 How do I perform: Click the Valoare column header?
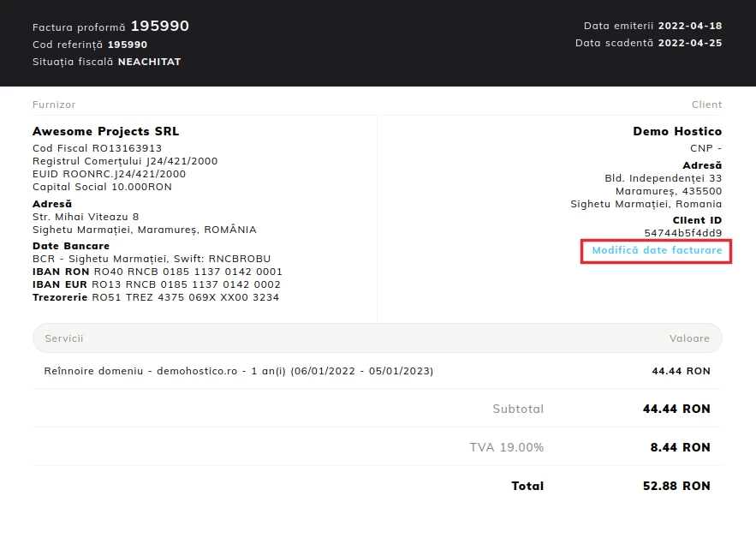(x=689, y=338)
